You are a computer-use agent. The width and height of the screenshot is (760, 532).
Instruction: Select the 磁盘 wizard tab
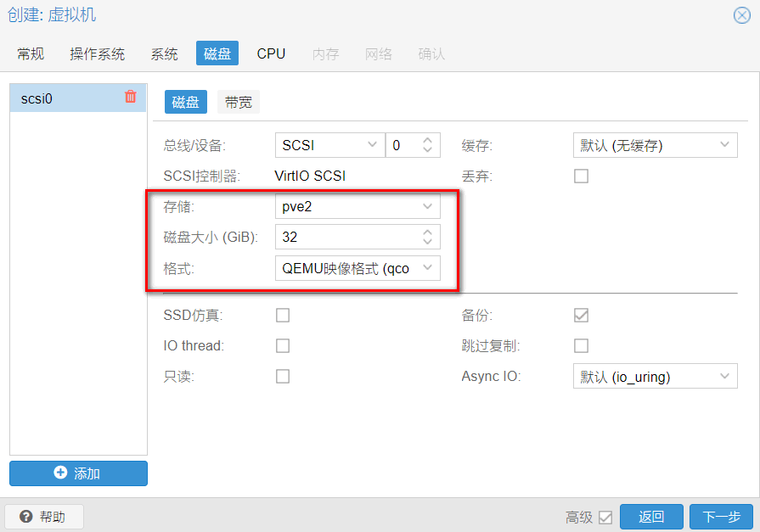tap(217, 53)
